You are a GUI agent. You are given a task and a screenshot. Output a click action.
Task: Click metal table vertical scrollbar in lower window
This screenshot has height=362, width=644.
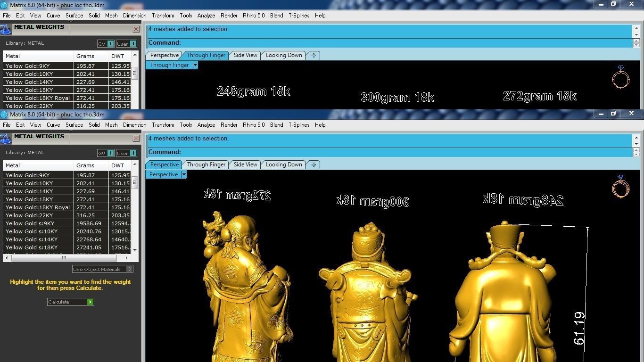coord(135,183)
